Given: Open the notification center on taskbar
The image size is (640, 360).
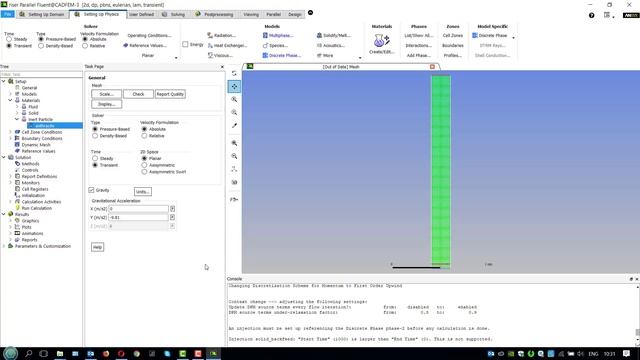Looking at the screenshot, I should pos(627,353).
